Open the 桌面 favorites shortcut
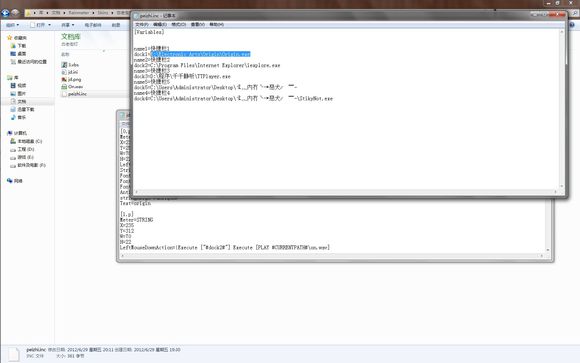The image size is (580, 363). click(x=18, y=54)
